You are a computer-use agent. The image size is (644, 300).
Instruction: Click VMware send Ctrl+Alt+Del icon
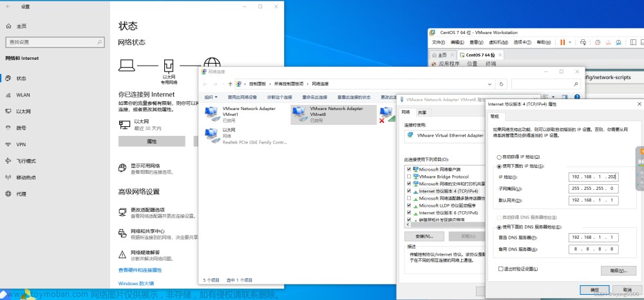tap(583, 42)
